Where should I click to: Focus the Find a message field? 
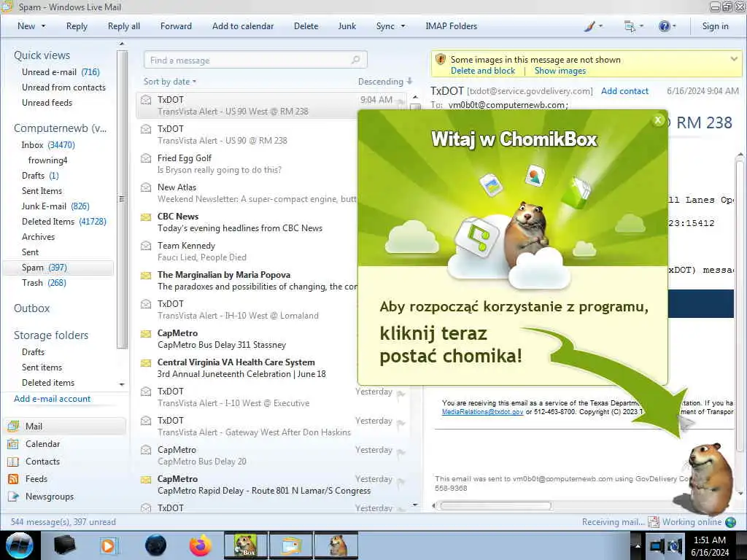[x=255, y=60]
